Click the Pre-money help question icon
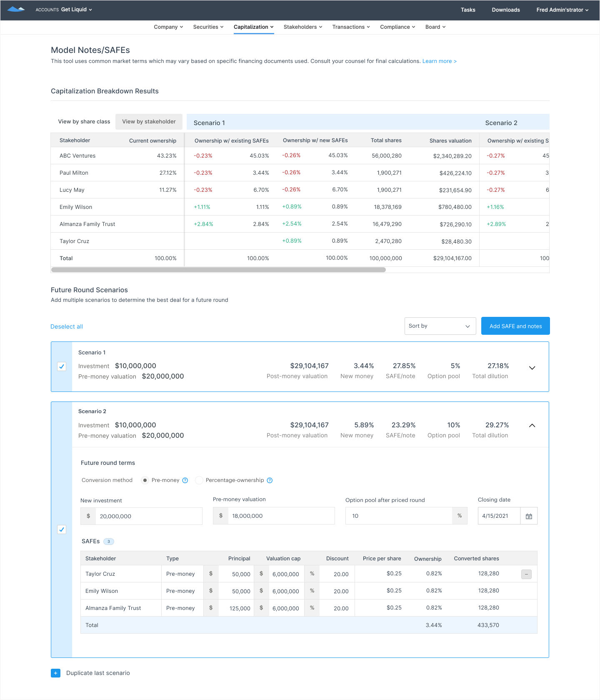The height and width of the screenshot is (700, 600). tap(185, 480)
